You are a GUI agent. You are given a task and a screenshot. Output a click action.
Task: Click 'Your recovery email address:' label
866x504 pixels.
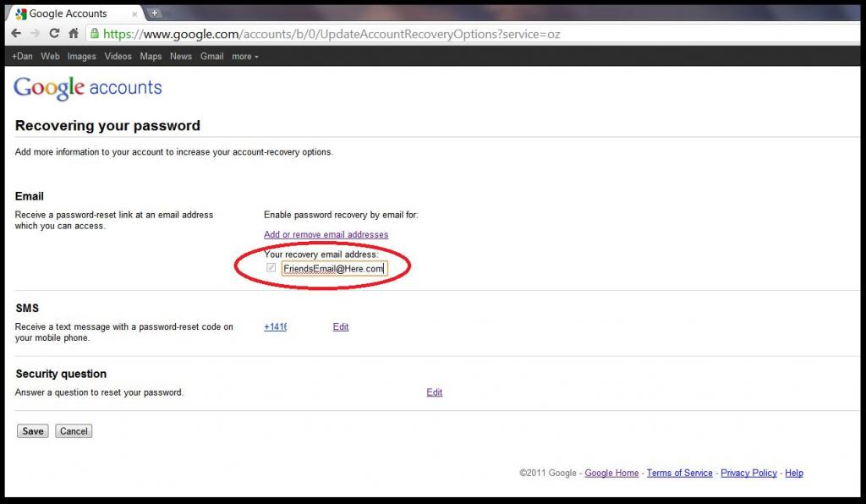pyautogui.click(x=321, y=255)
